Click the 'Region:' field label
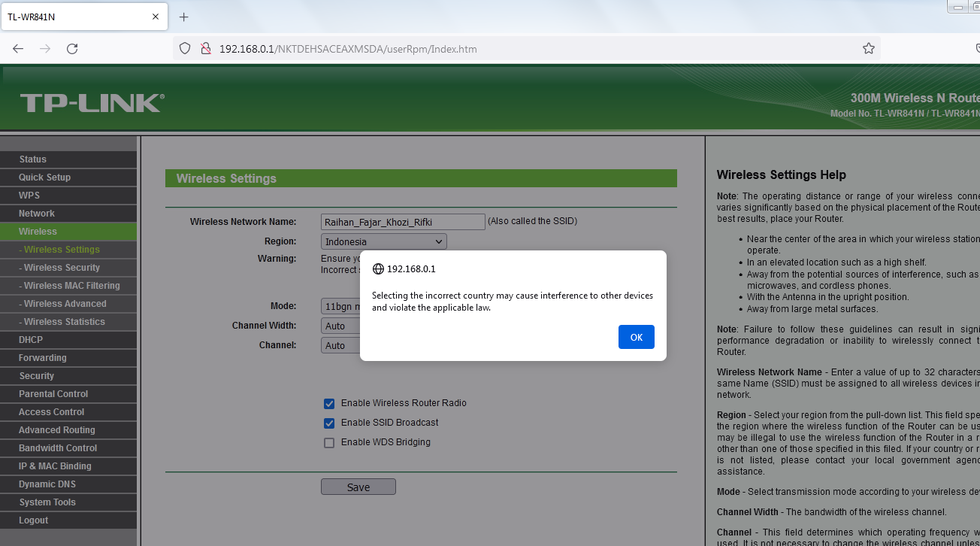The width and height of the screenshot is (980, 546). [280, 241]
